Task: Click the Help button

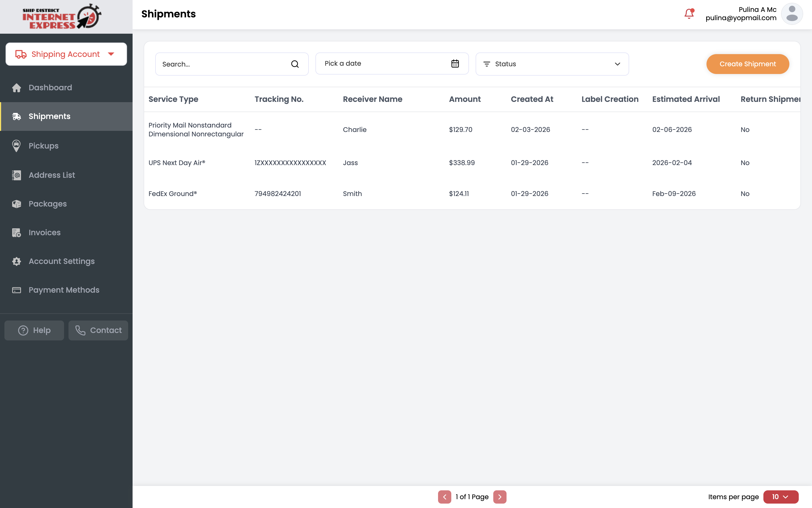Action: tap(34, 330)
